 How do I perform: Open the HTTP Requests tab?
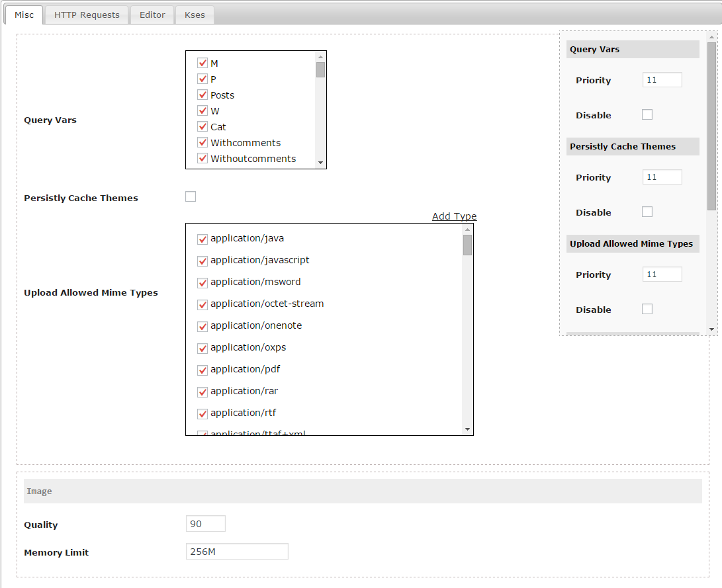(x=87, y=15)
